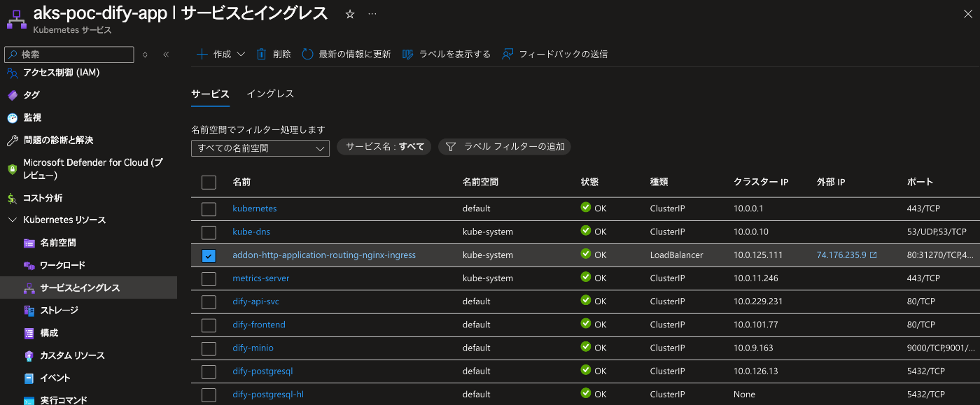Click the サービス名 : すべて filter pill
Screen dimensions: 980x405
click(x=384, y=147)
